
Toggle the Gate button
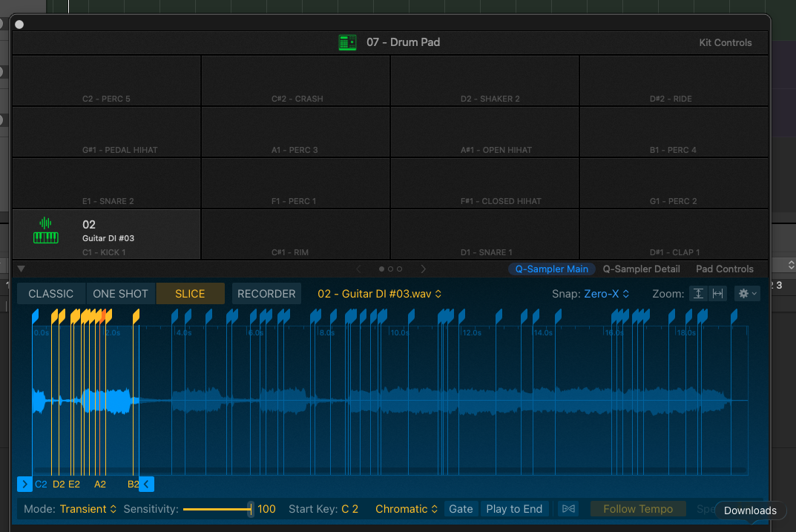click(x=461, y=509)
